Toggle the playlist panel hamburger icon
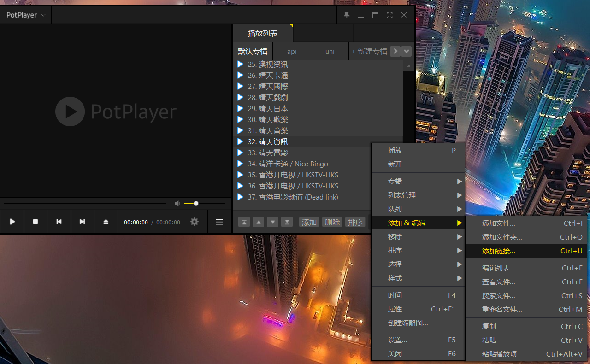 pos(219,222)
